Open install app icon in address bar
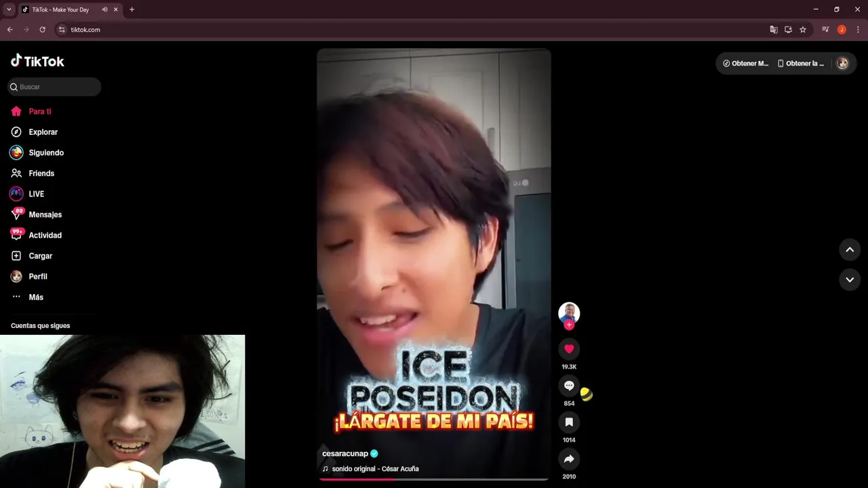 (x=788, y=30)
